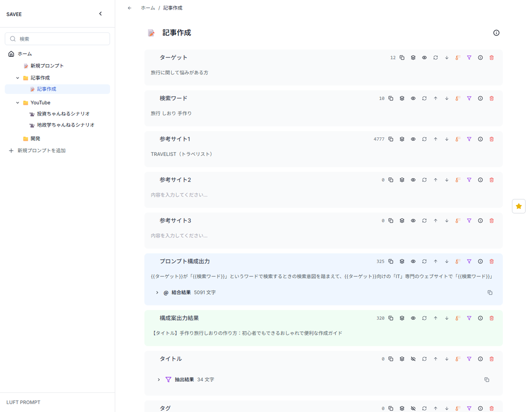Delete the 参考サイト1 block
This screenshot has width=532, height=412.
point(492,139)
